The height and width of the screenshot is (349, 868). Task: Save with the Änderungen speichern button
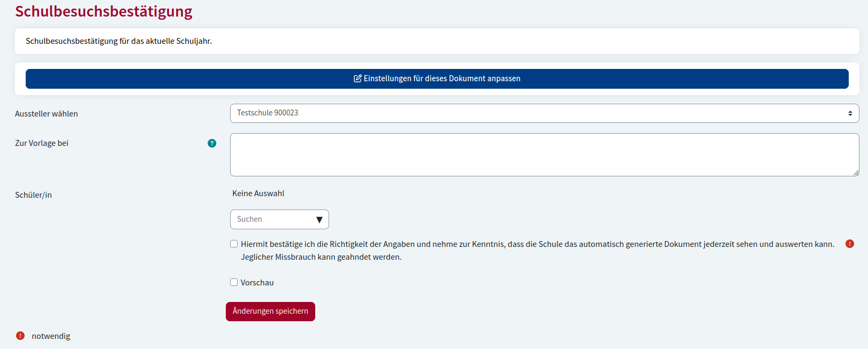click(270, 312)
